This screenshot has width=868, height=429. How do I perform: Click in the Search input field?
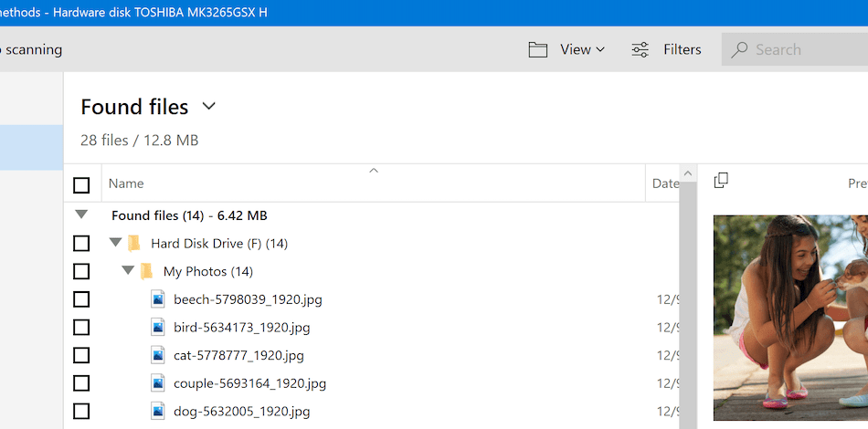coord(795,50)
